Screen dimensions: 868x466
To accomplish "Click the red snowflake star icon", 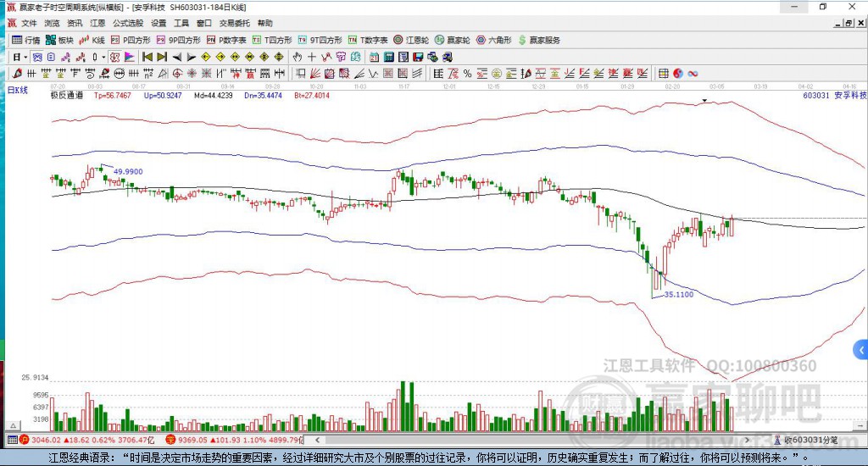I will 192,74.
